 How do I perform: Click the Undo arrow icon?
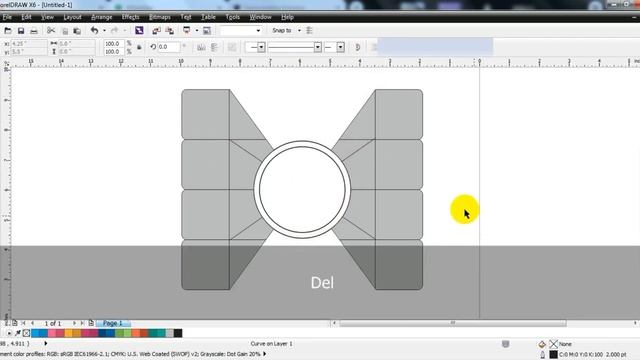pos(94,31)
